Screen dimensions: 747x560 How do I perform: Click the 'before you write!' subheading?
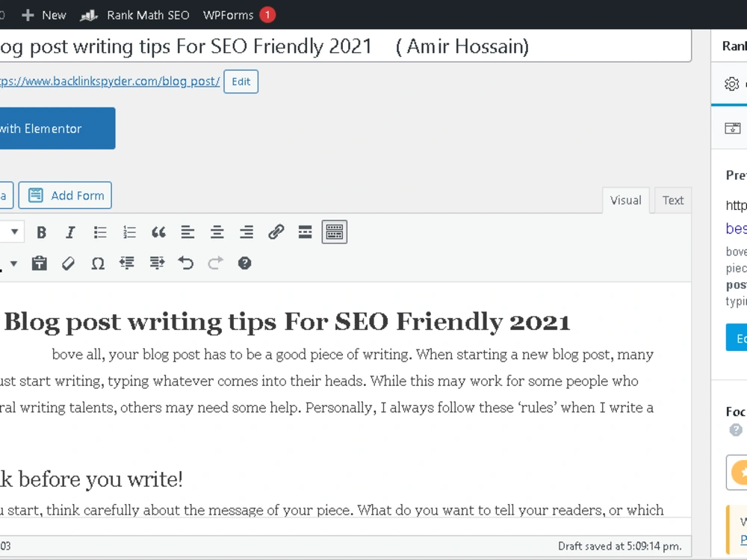point(91,479)
